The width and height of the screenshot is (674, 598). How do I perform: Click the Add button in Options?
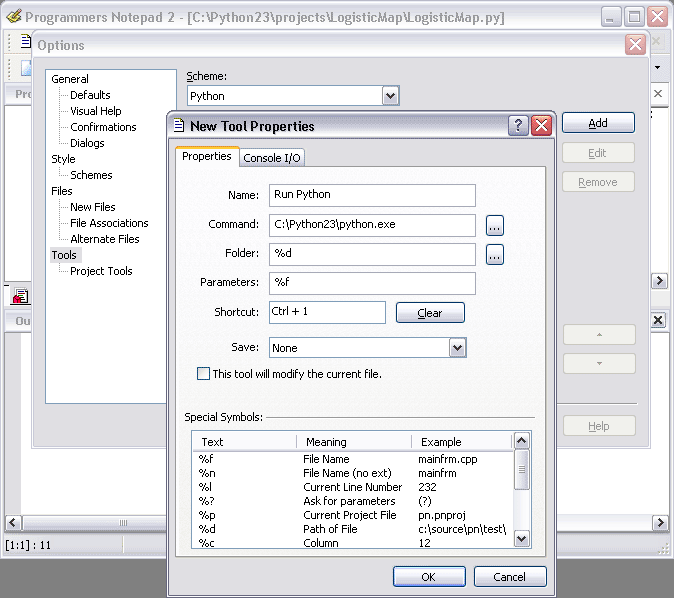click(x=598, y=123)
